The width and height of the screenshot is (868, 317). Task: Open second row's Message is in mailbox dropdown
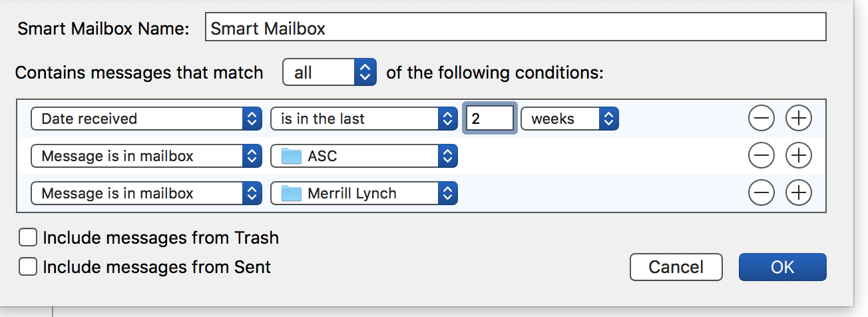click(x=146, y=157)
